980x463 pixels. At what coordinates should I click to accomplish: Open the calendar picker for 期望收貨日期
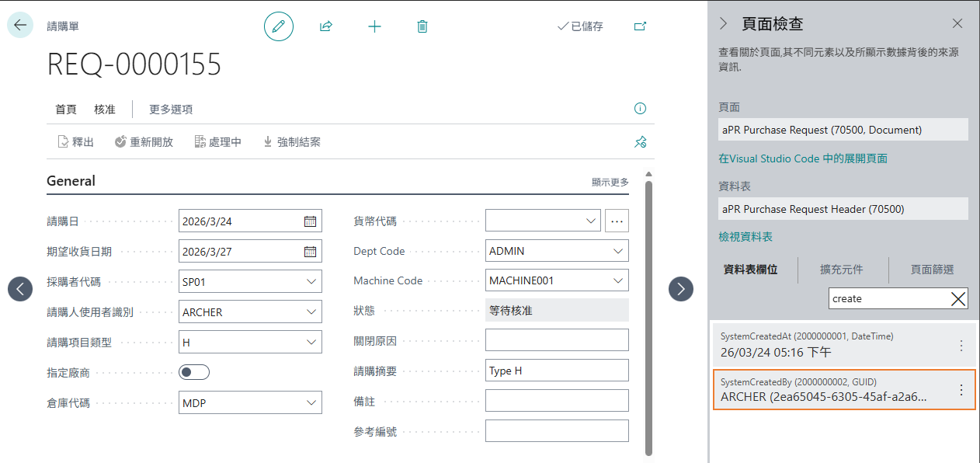point(310,251)
